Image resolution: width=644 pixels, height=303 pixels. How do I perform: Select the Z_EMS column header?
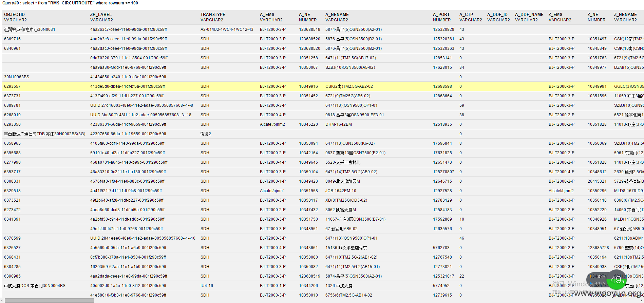555,15
